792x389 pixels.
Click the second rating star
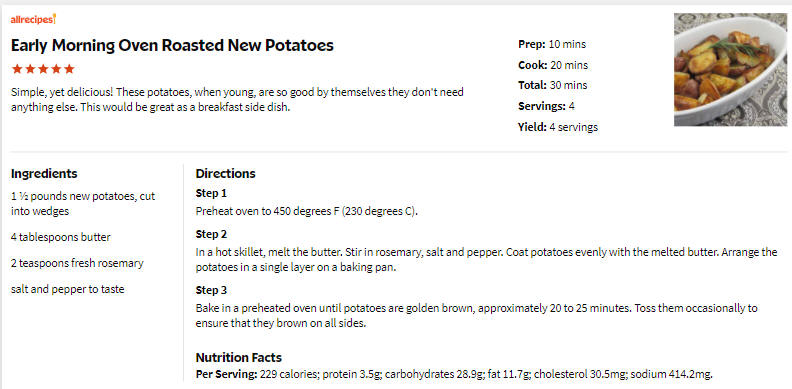coord(30,69)
